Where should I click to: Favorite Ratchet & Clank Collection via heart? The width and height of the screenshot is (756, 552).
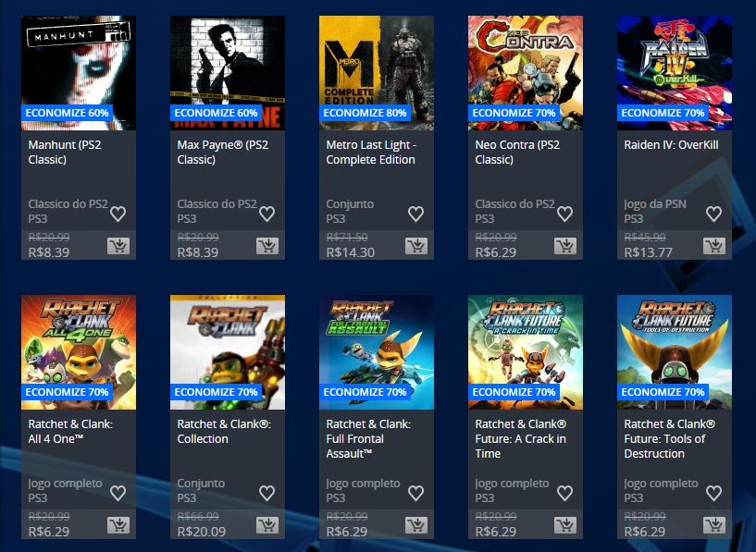(267, 493)
